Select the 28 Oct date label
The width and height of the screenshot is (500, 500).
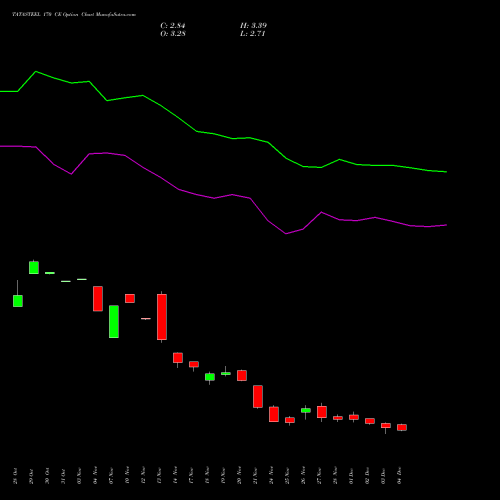[x=15, y=476]
